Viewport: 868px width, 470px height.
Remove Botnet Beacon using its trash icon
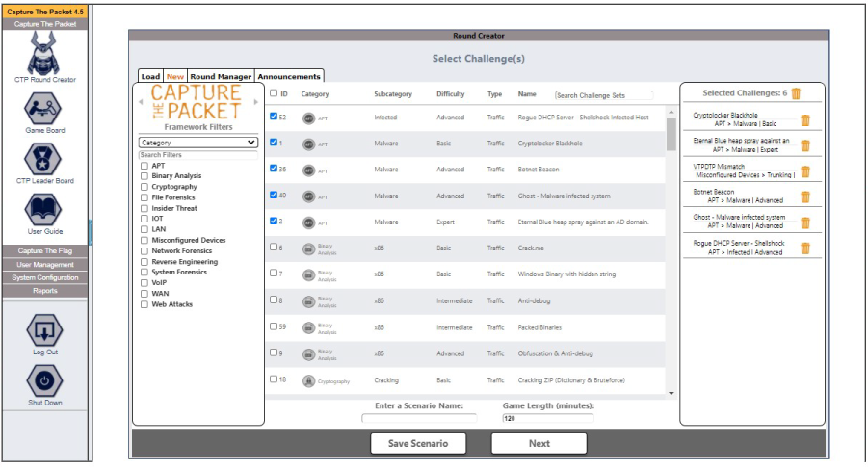[805, 196]
